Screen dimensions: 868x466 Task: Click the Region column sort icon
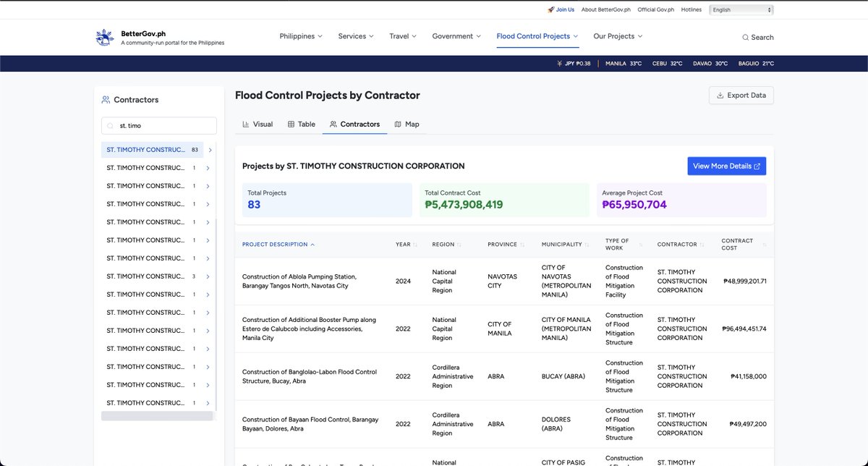coord(459,245)
